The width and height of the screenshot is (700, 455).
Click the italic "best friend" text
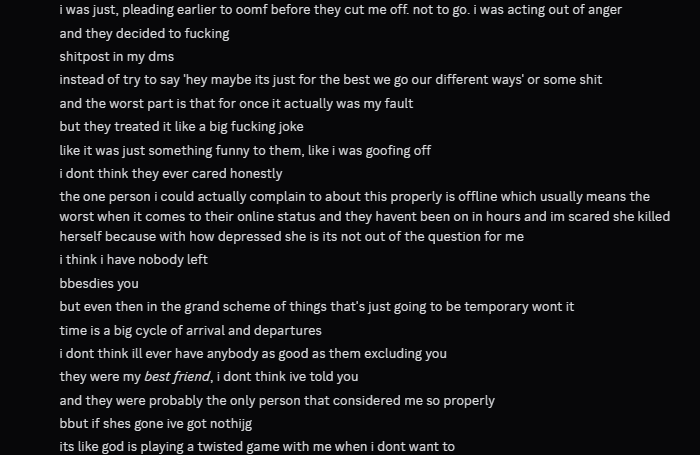[177, 377]
